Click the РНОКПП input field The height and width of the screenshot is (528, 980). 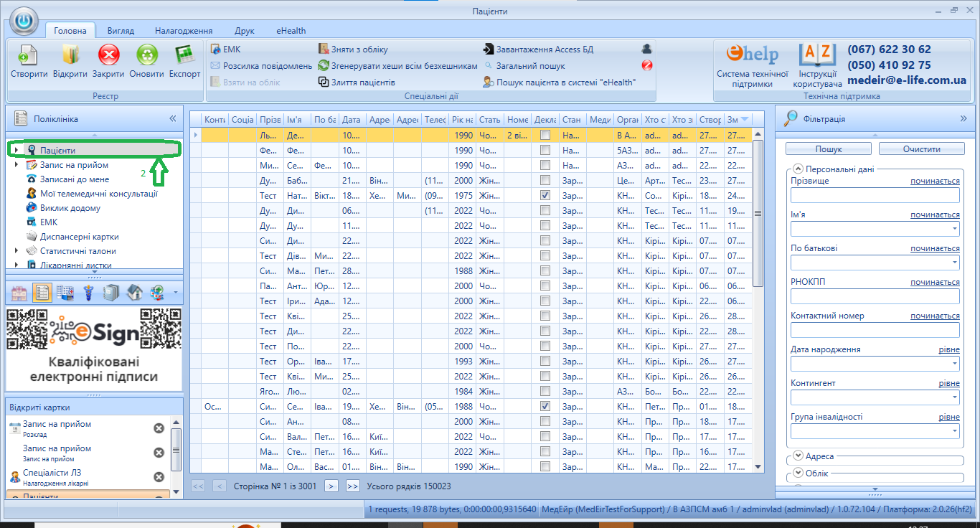[875, 297]
